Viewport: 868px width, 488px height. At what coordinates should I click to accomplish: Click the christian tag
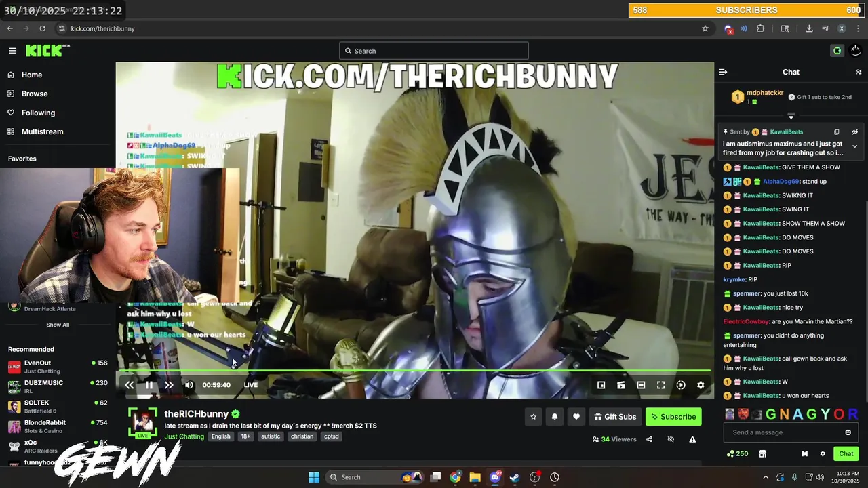(x=302, y=436)
